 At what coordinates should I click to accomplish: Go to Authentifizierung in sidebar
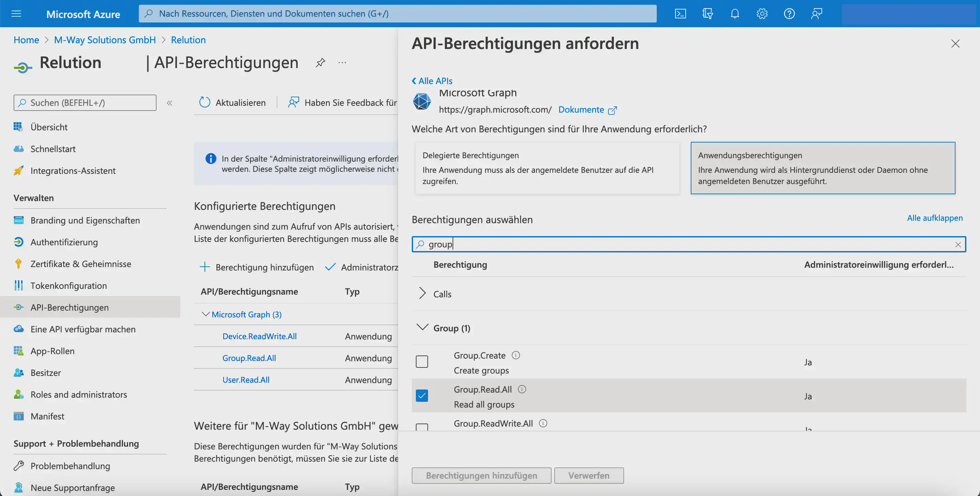(64, 242)
